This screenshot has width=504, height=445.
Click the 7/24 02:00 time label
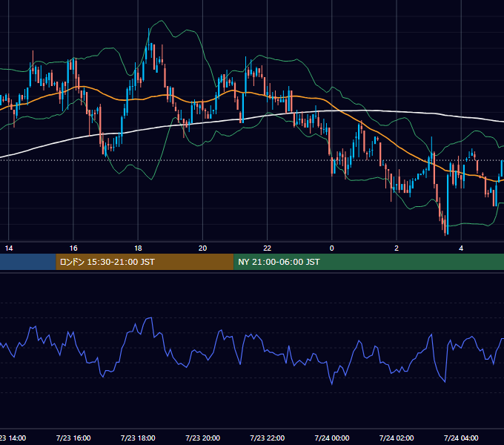pyautogui.click(x=397, y=438)
